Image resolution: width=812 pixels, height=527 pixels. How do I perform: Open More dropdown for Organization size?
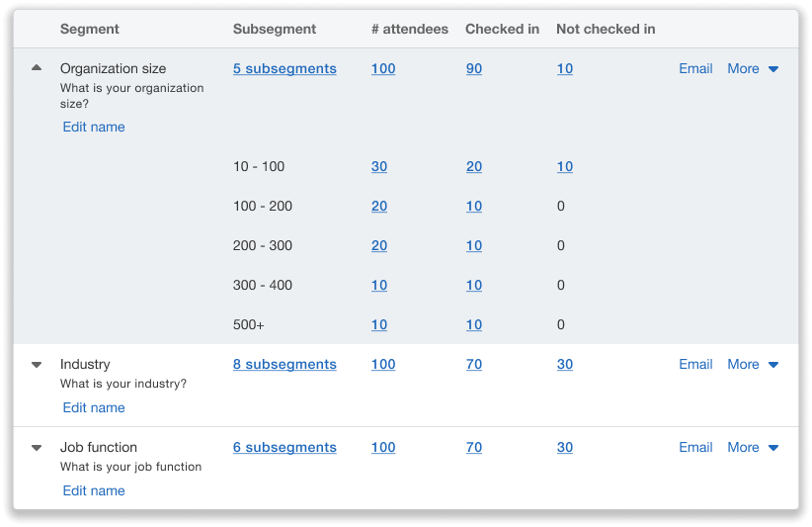pyautogui.click(x=753, y=69)
